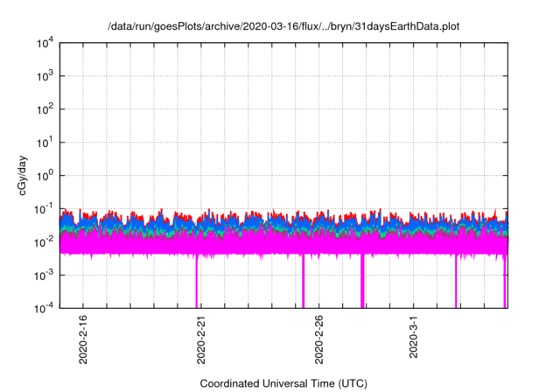Click the 2020-3-1 x-axis date label
Image resolution: width=560 pixels, height=392 pixels.
414,336
